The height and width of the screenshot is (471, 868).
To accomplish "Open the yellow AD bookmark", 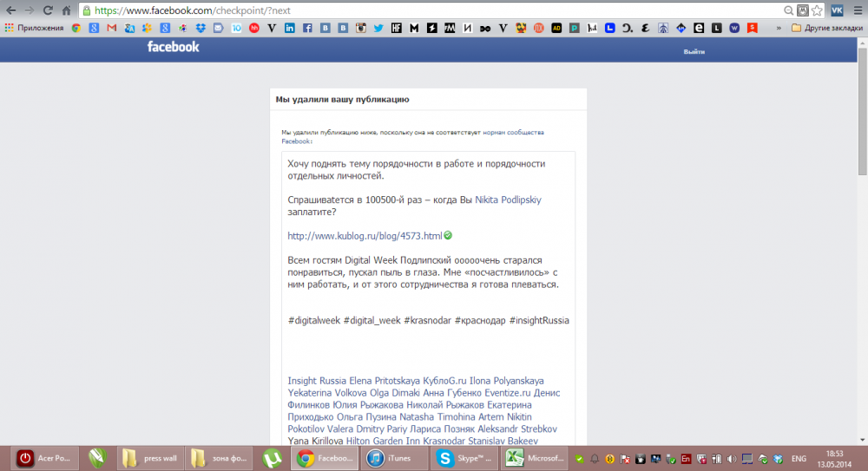I will point(556,28).
